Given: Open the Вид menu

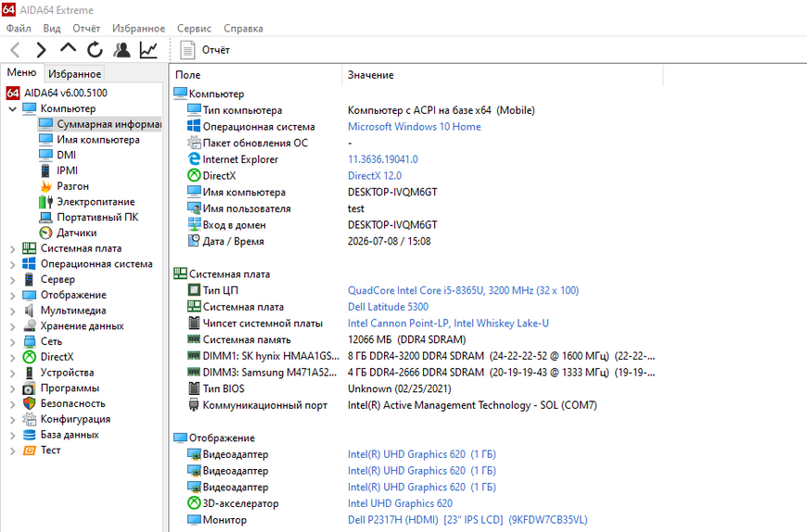Looking at the screenshot, I should [51, 29].
